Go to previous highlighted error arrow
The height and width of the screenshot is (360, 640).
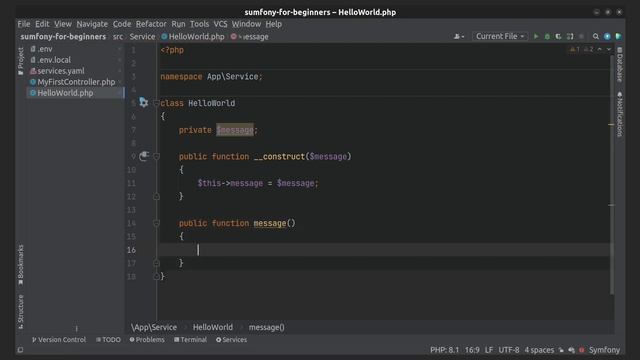[x=600, y=49]
